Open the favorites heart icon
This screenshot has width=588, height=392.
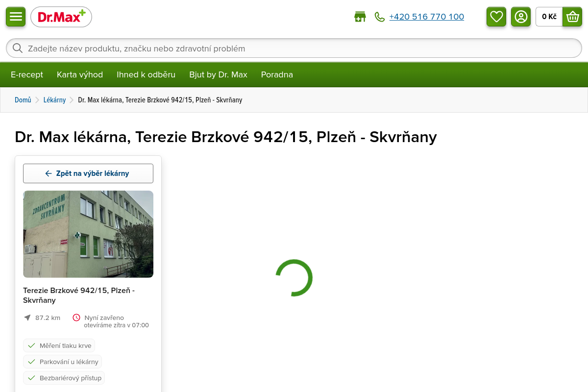coord(496,17)
